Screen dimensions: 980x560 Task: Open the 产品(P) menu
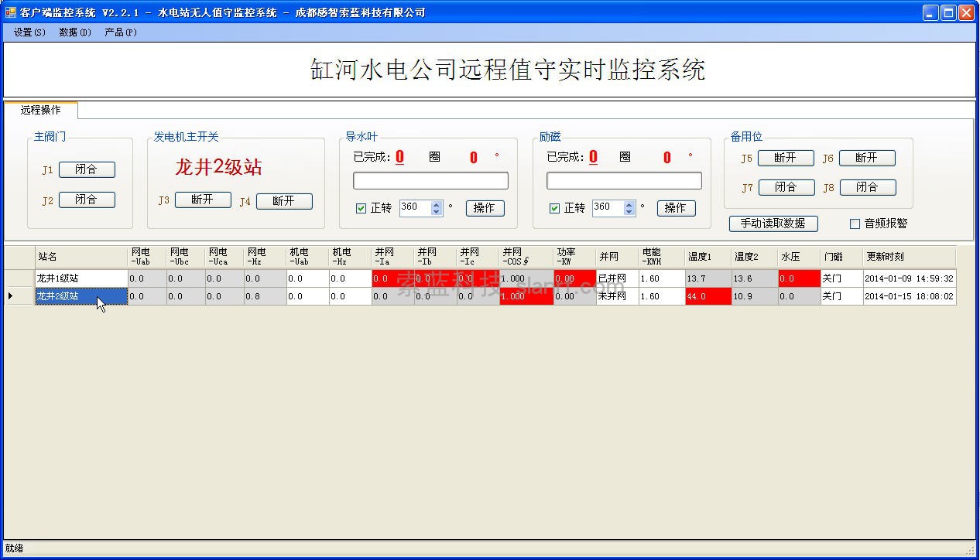pos(121,32)
